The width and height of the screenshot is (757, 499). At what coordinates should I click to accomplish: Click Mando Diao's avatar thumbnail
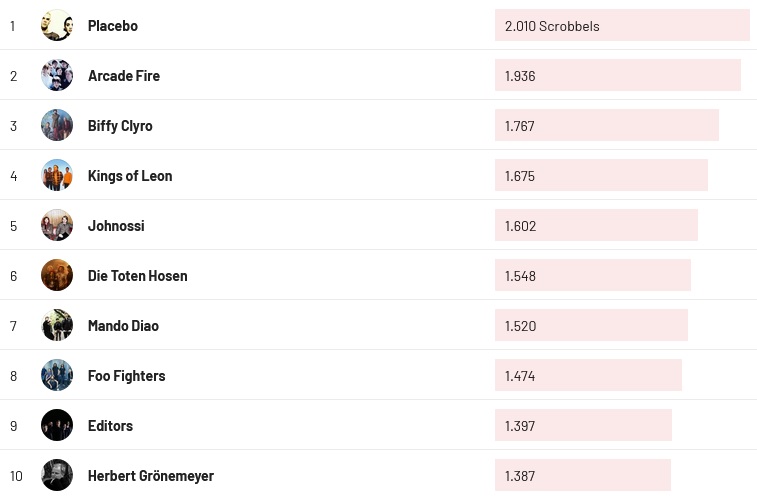tap(57, 325)
